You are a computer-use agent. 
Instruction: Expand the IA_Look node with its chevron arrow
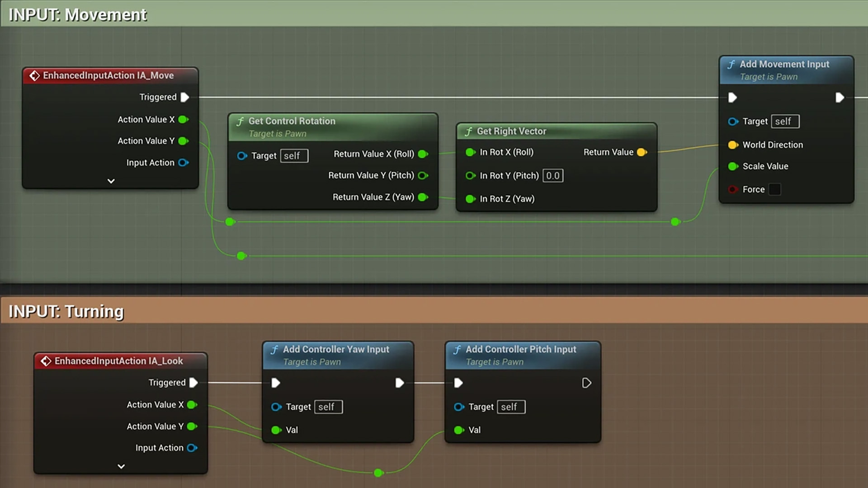120,466
